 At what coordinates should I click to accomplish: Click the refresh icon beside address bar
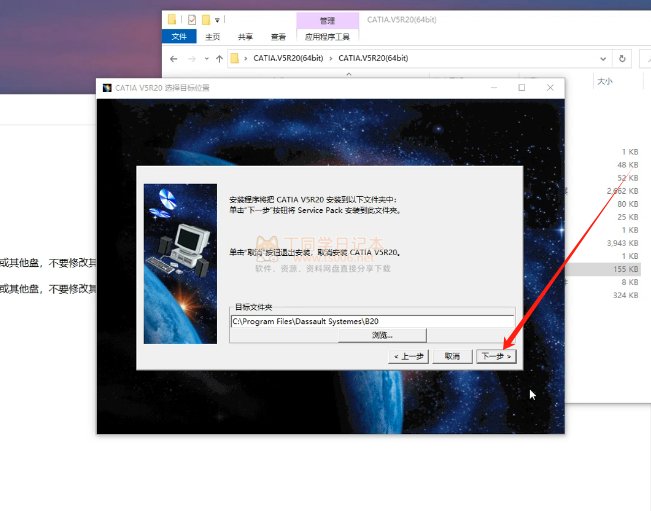[x=622, y=59]
